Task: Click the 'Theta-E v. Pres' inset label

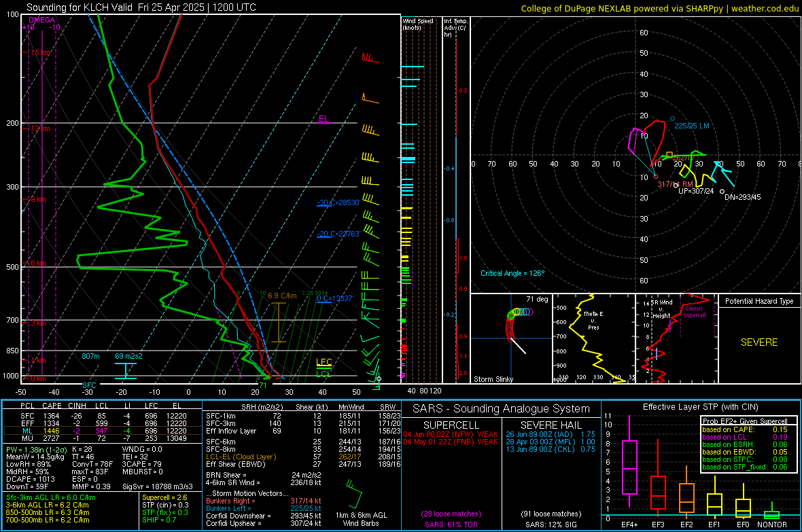Action: [x=593, y=320]
